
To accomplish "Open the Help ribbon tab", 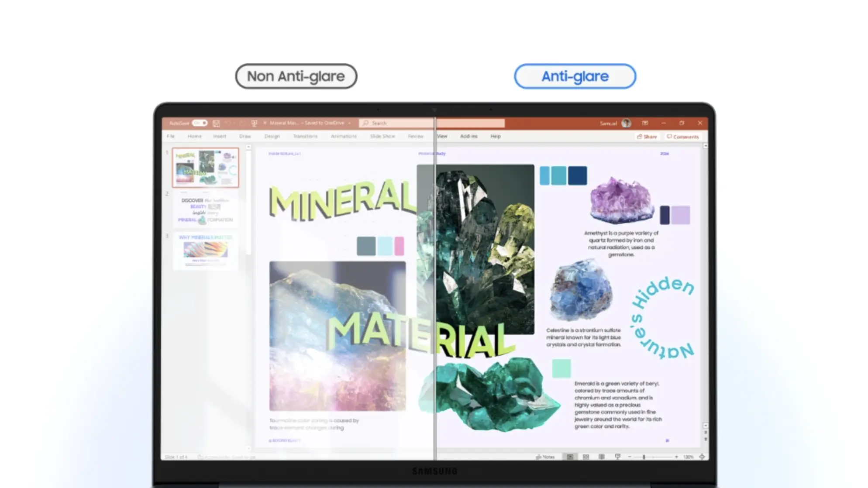I will click(496, 136).
